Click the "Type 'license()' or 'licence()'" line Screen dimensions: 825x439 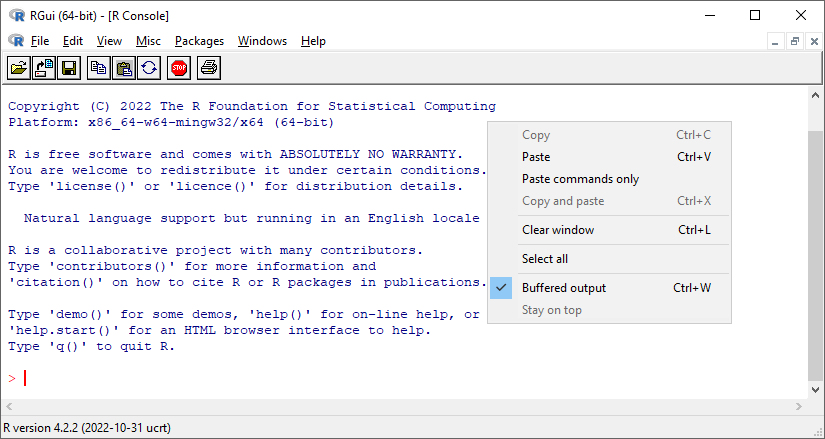pos(236,186)
